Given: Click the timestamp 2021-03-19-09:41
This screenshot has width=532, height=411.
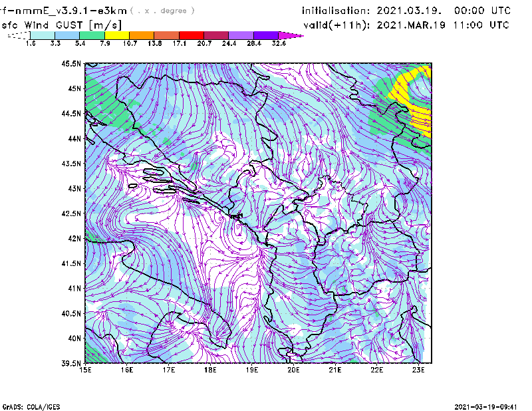Looking at the screenshot, I should 485,407.
